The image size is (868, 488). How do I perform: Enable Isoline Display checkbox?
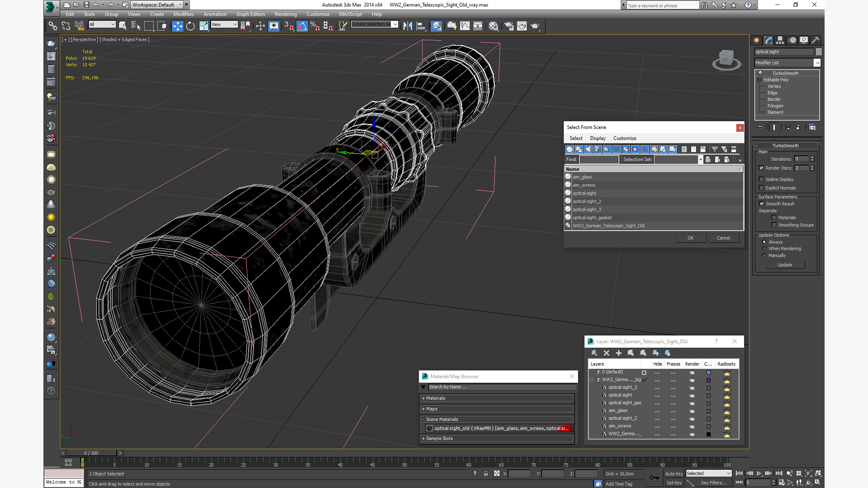pyautogui.click(x=761, y=179)
